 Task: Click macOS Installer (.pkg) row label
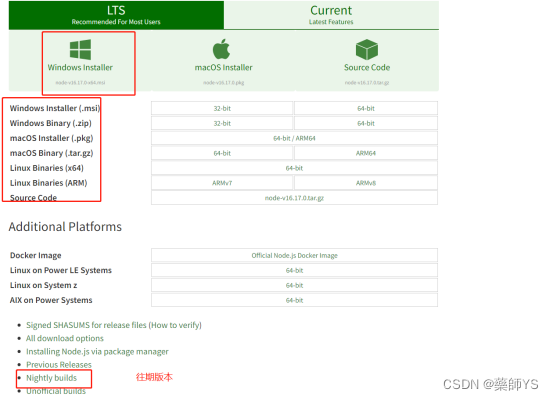coord(52,138)
